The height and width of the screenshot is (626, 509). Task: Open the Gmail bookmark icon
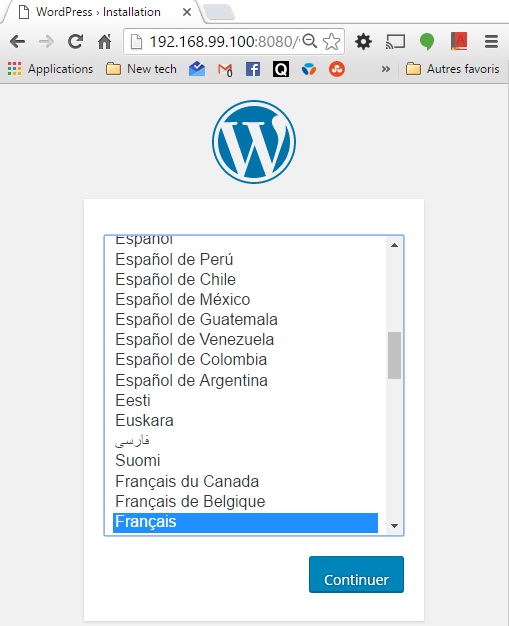[x=225, y=70]
